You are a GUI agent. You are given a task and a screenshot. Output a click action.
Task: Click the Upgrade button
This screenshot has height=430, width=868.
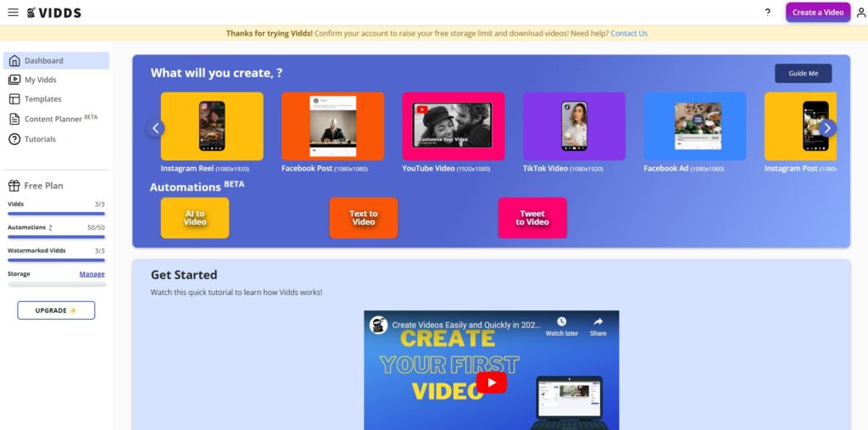(x=56, y=310)
